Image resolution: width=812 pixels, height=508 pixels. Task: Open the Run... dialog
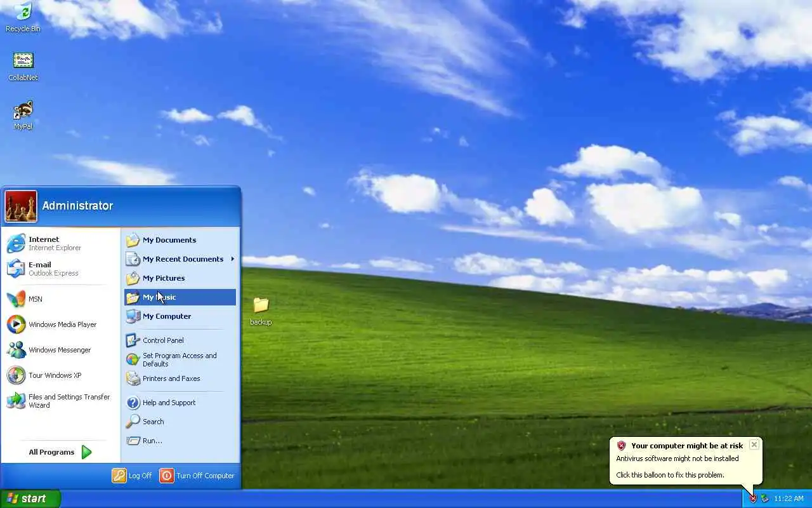point(180,441)
